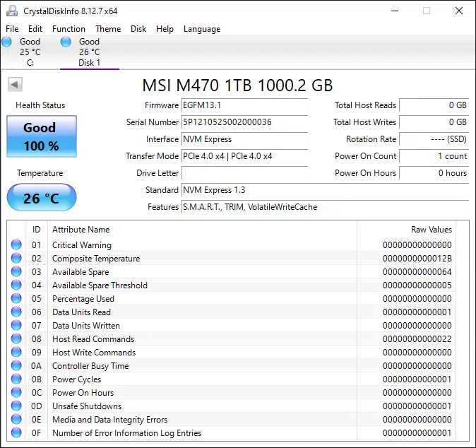This screenshot has width=476, height=448.
Task: Click raw value 0000000000022
Action: click(x=417, y=339)
